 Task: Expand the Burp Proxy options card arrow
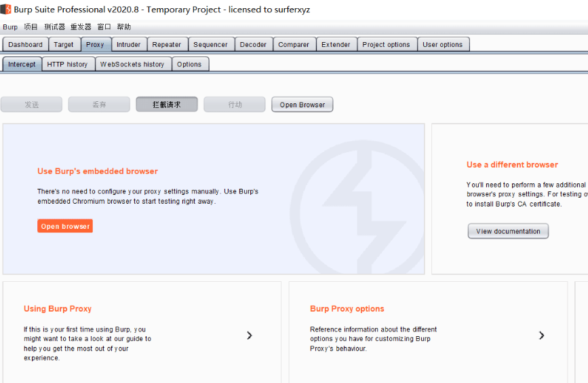541,335
